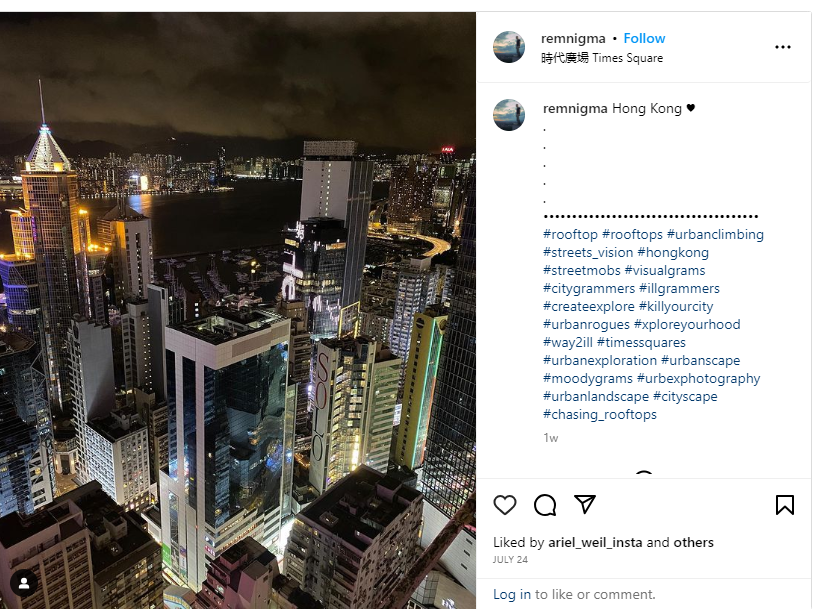Follow the remnigma account
Viewport: 818px width, 609px height.
[644, 39]
